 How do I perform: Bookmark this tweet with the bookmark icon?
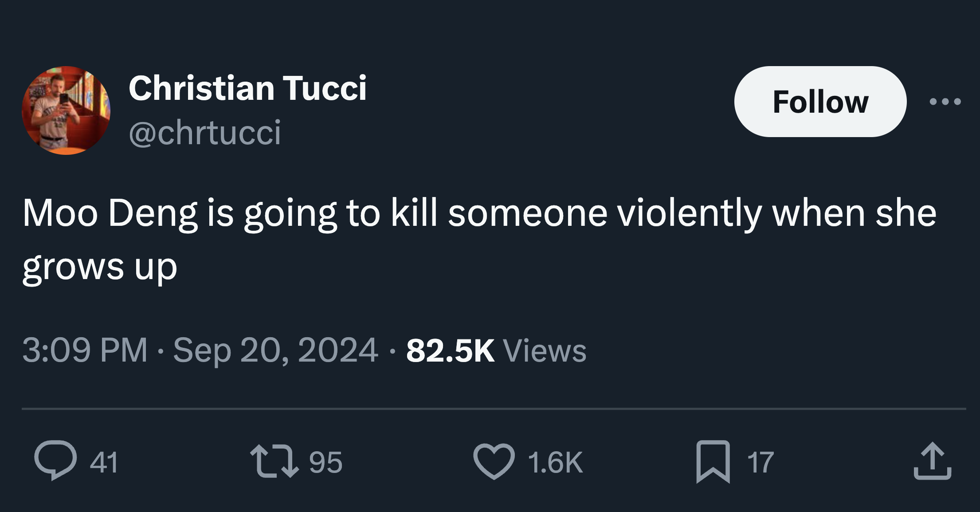[713, 461]
